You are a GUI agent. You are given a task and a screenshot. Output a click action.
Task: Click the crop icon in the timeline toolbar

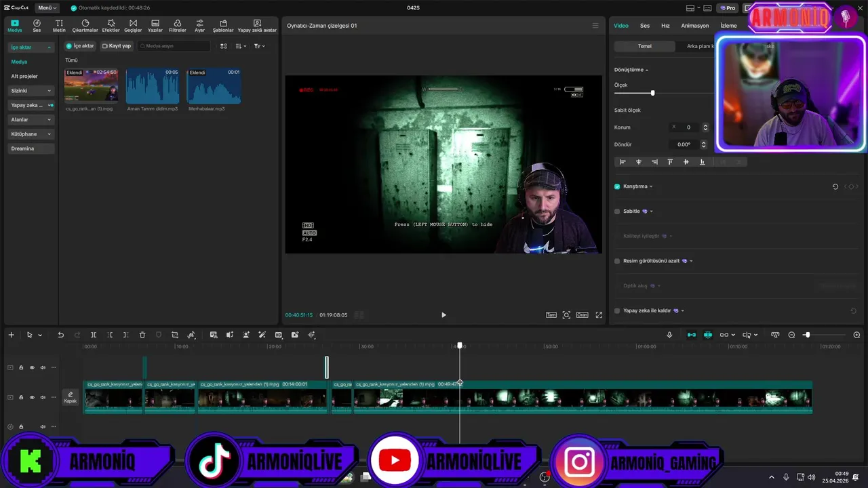click(175, 335)
